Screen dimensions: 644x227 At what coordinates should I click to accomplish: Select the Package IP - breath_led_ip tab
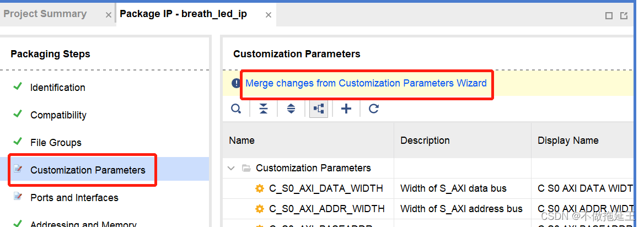(x=183, y=14)
